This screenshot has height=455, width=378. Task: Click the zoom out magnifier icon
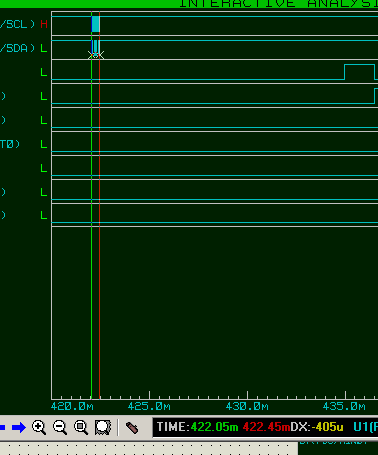point(60,427)
